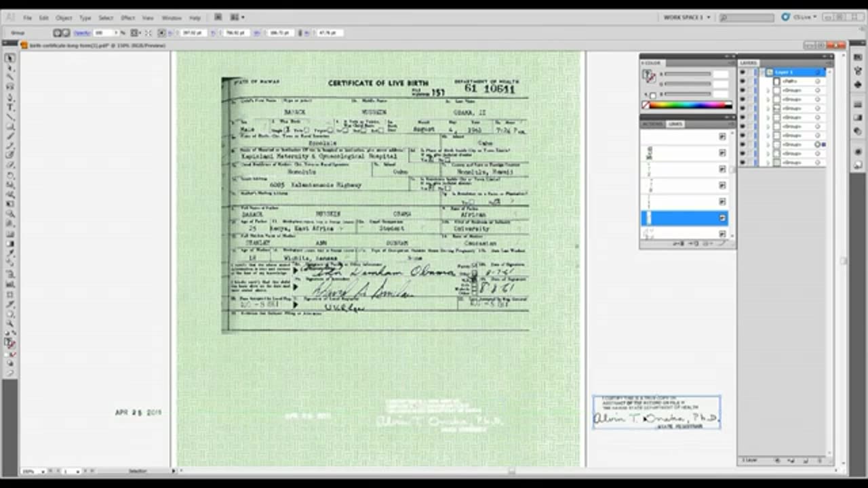Viewport: 868px width, 488px height.
Task: Click Fill and Stroke swatches in toolbox
Action: tap(10, 342)
